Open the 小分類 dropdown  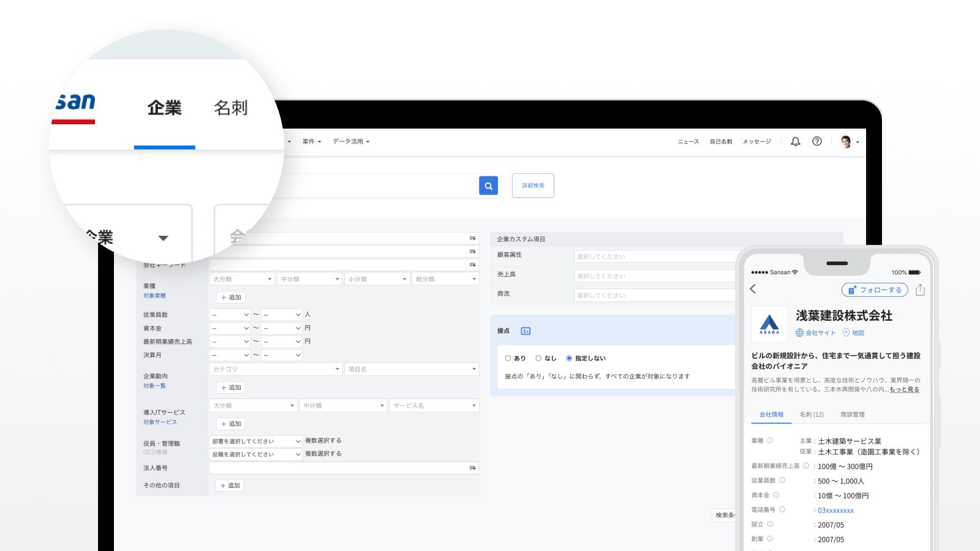tap(377, 279)
